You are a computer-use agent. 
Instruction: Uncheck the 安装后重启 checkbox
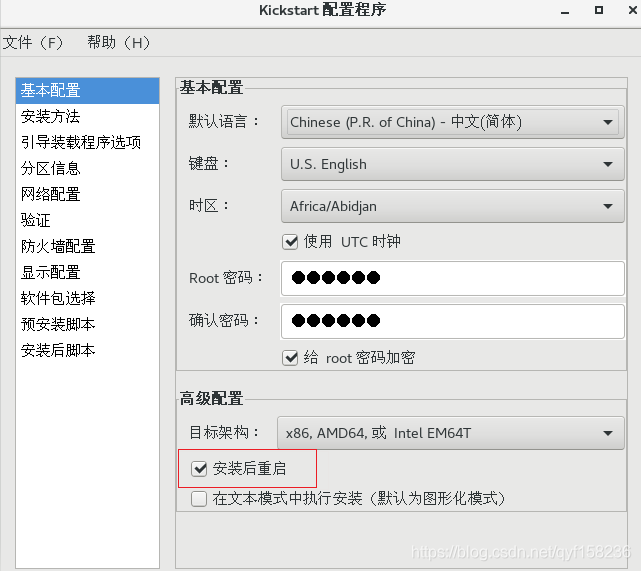click(199, 468)
